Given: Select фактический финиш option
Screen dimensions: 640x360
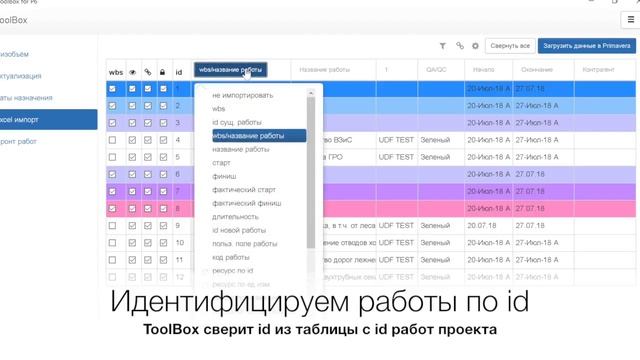Looking at the screenshot, I should click(x=247, y=203).
